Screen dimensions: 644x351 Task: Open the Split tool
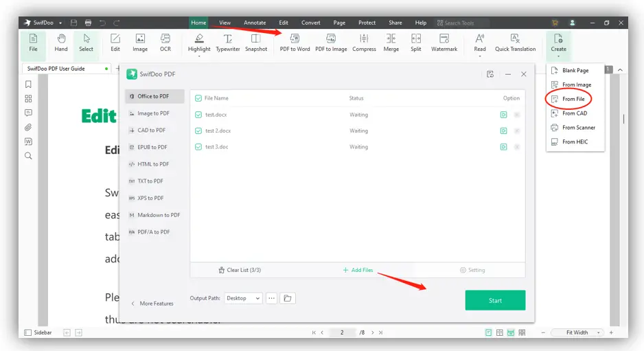(x=415, y=43)
